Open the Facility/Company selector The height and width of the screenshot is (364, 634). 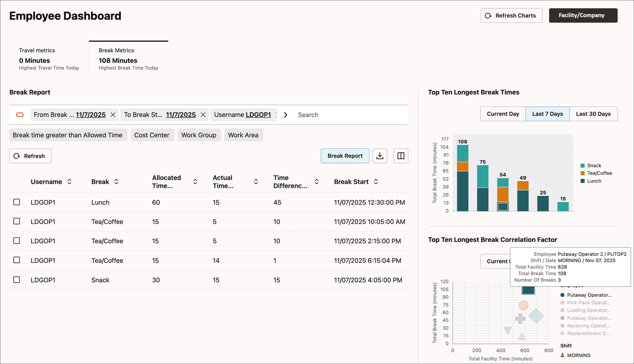point(583,15)
